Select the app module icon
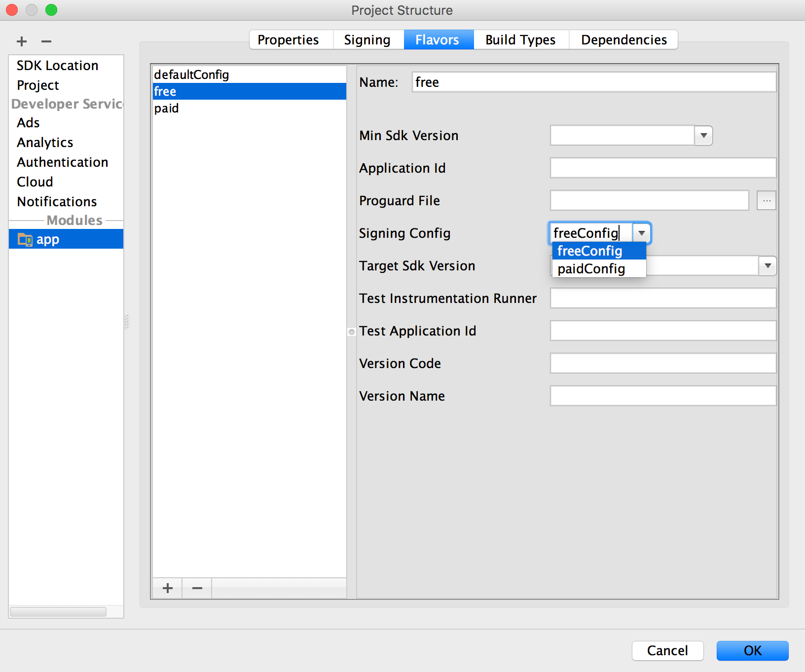 [x=25, y=239]
